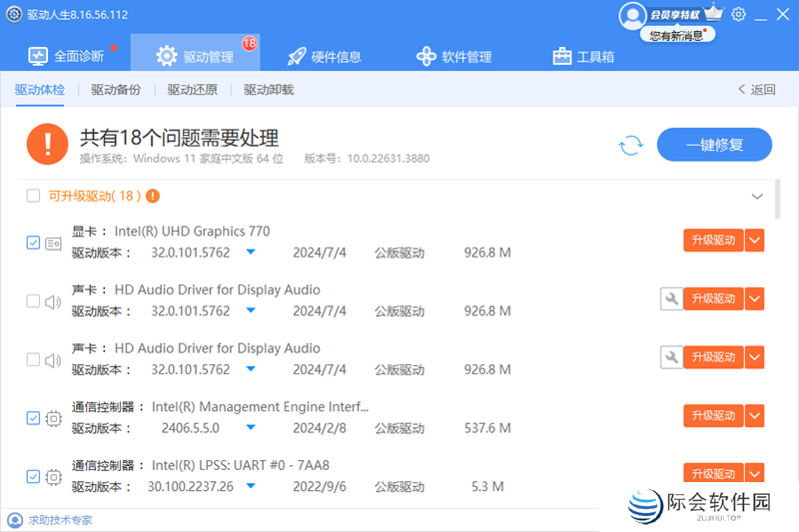The width and height of the screenshot is (799, 532).
Task: Click the 一键修复 button
Action: point(714,145)
